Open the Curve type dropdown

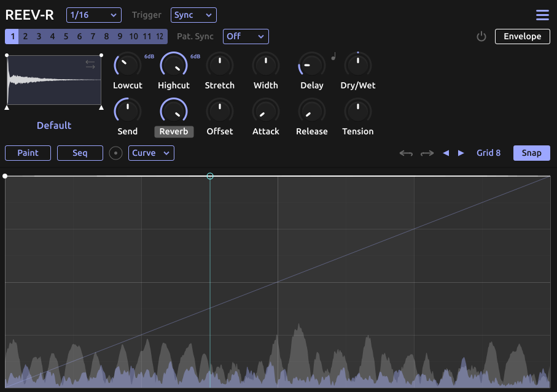151,153
